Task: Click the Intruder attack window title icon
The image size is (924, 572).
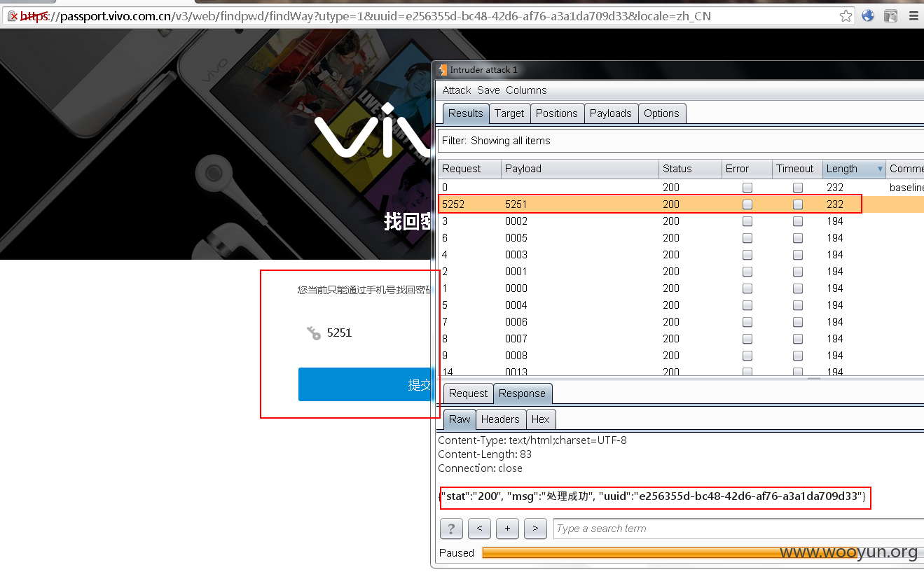Action: (x=441, y=69)
